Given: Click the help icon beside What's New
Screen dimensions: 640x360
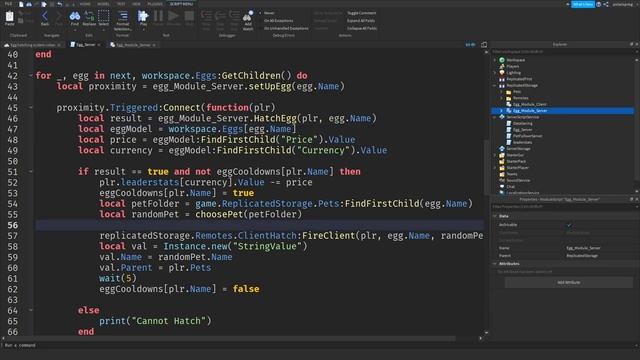Looking at the screenshot, I should tap(599, 4).
